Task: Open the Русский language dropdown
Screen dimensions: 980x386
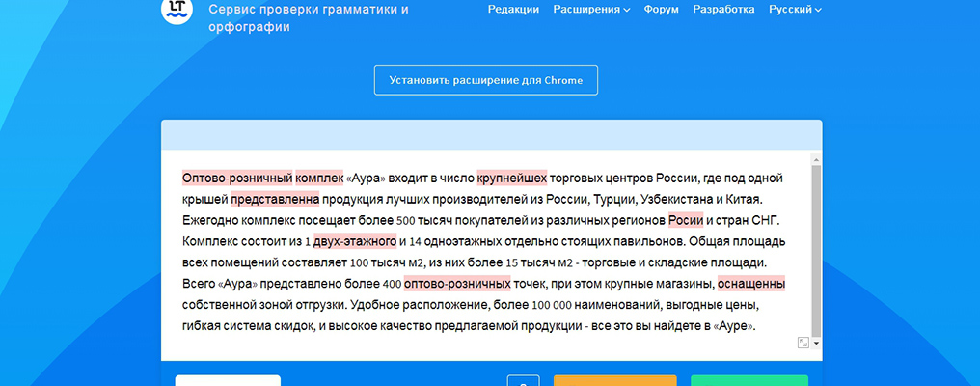Action: (795, 10)
